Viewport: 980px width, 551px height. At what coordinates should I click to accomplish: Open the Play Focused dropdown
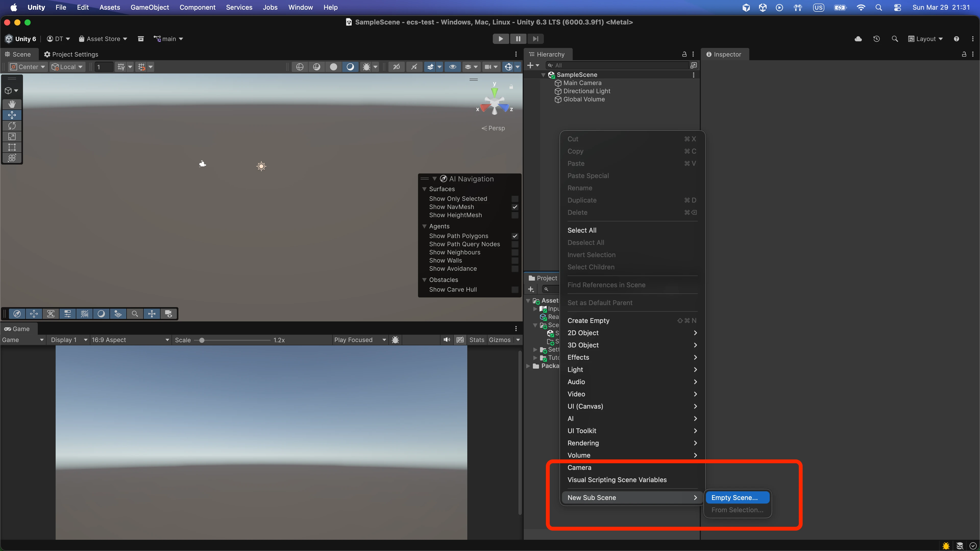(360, 340)
